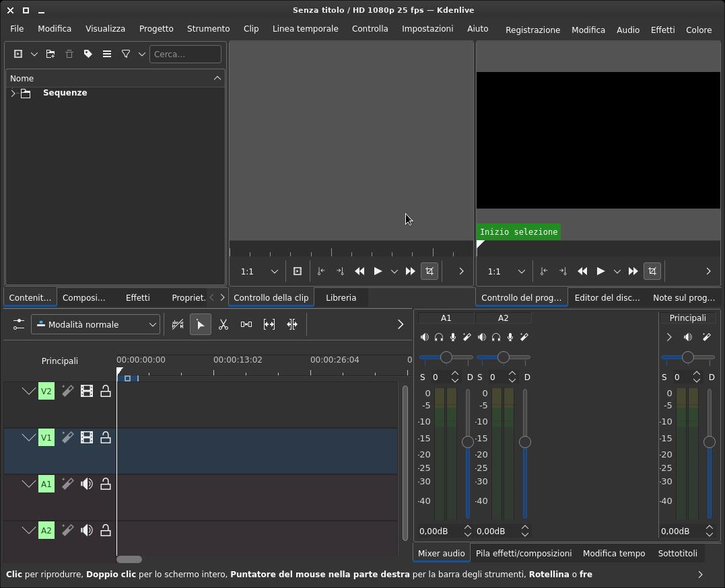
Task: Expand the Principali mixer chevron
Action: [x=669, y=337]
